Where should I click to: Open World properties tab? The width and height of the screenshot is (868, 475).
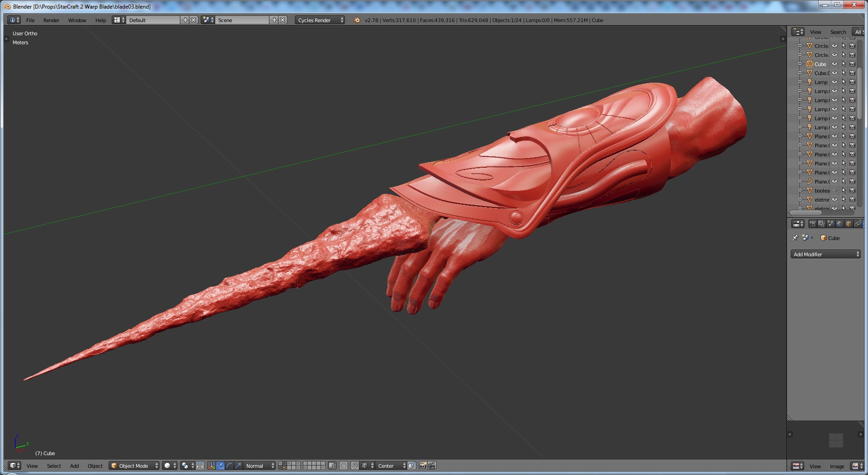(x=840, y=224)
